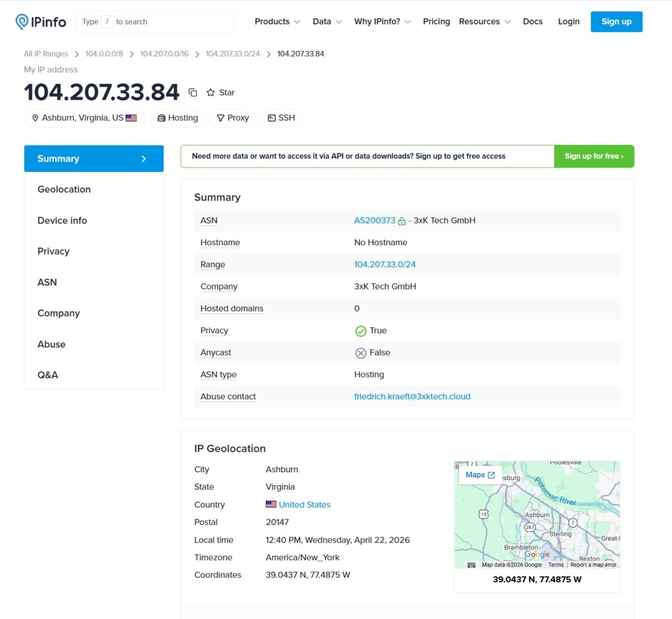Click the No Hostname value
Image resolution: width=672 pixels, height=619 pixels.
[381, 243]
